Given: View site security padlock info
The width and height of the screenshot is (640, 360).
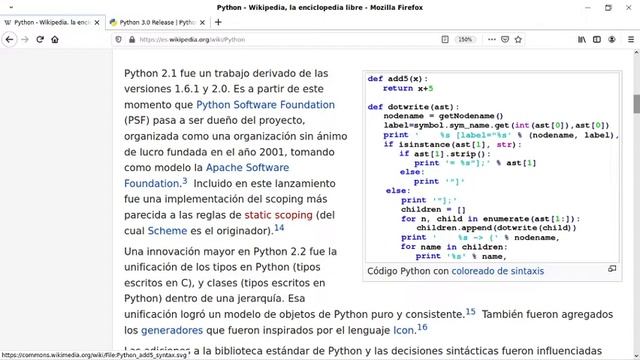Looking at the screenshot, I should point(132,40).
